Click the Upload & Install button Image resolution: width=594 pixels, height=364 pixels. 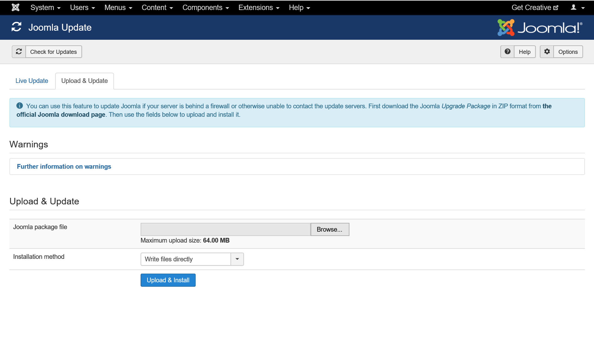click(x=168, y=280)
